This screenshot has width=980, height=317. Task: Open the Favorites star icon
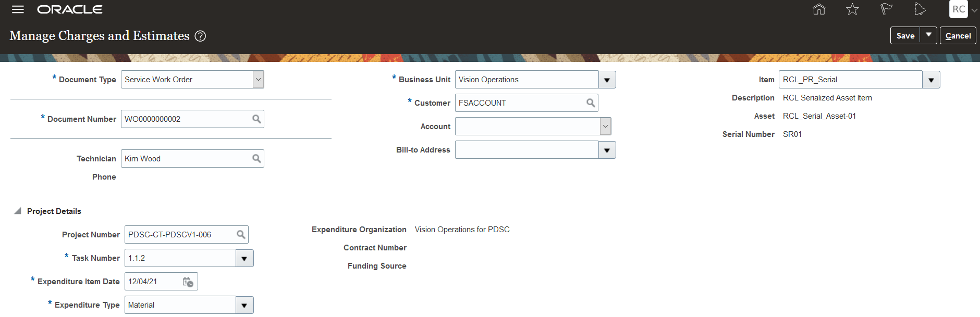(x=852, y=9)
